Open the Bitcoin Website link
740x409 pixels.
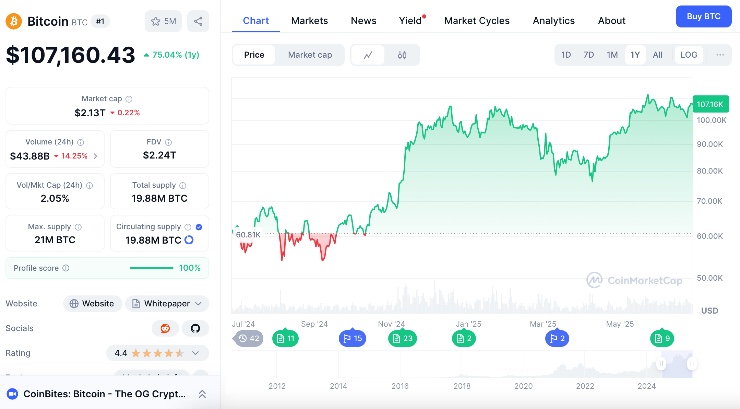[x=92, y=304]
